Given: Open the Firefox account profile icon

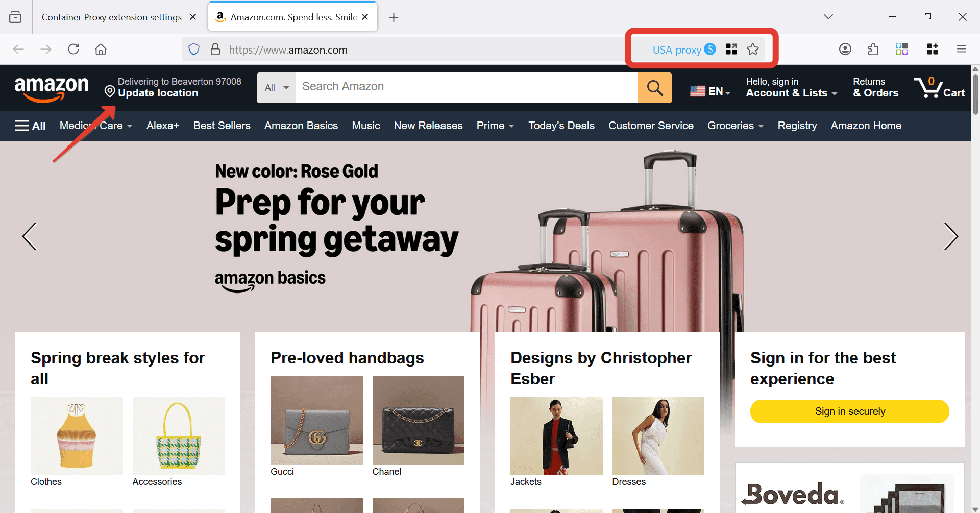Looking at the screenshot, I should pos(845,50).
